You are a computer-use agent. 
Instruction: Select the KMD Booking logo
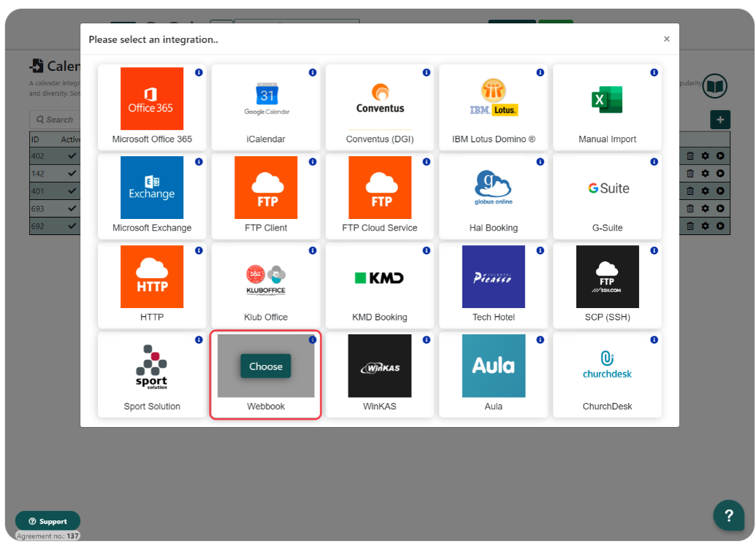379,278
